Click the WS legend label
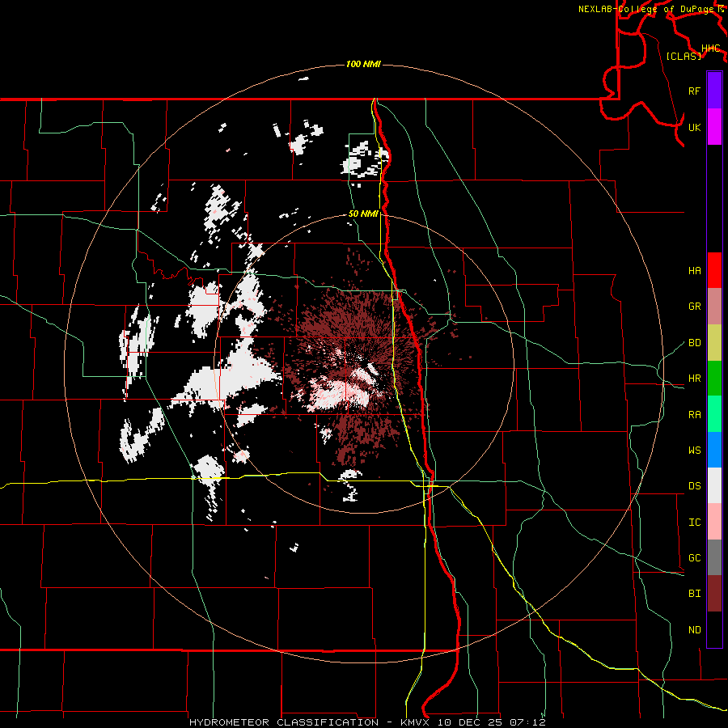The width and height of the screenshot is (728, 728). pos(694,451)
